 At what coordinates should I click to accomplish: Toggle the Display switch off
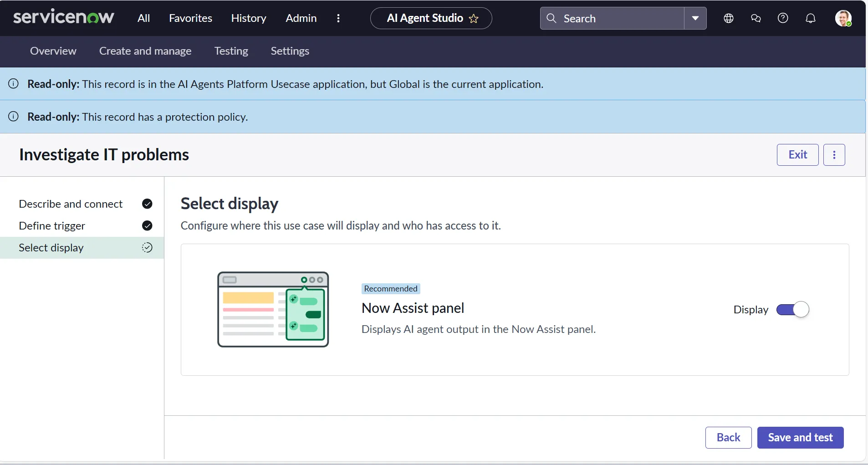[792, 310]
